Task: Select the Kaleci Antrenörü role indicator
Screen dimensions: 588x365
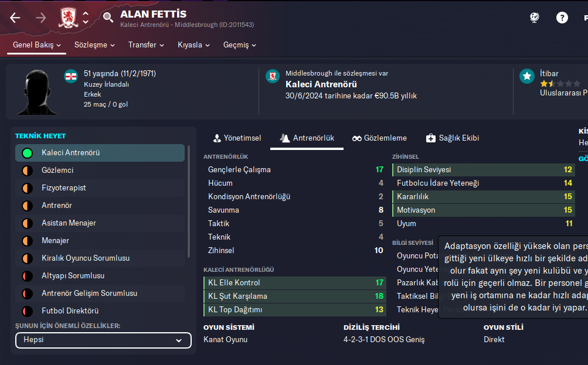Action: tap(27, 153)
